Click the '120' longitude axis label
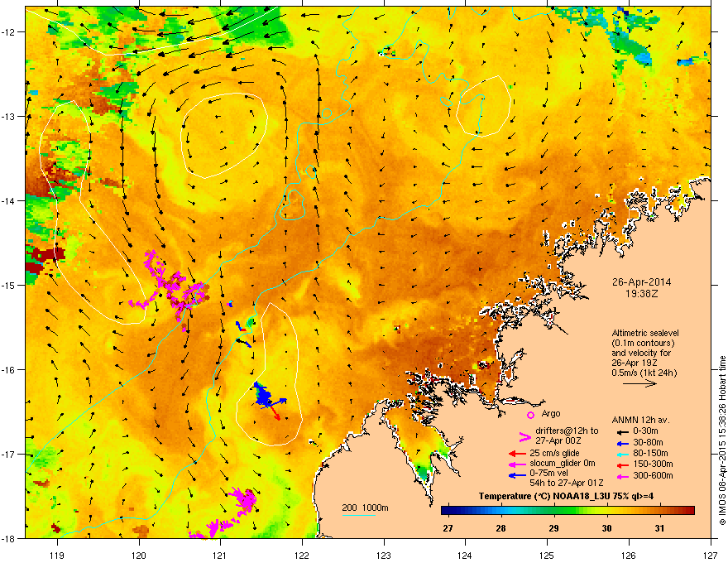This screenshot has width=728, height=563. pyautogui.click(x=139, y=555)
